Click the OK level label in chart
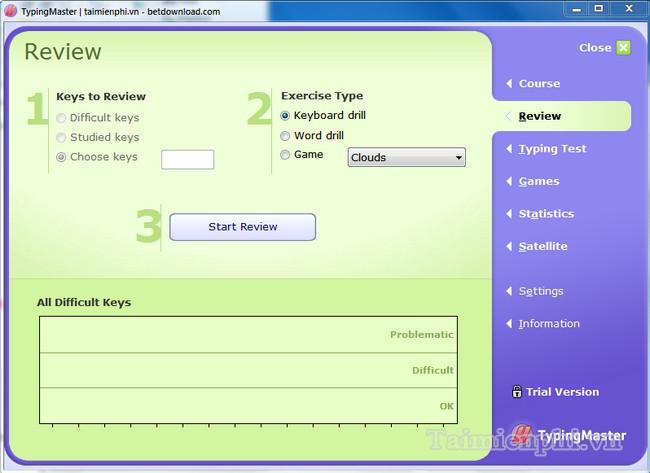The height and width of the screenshot is (473, 650). [x=446, y=406]
